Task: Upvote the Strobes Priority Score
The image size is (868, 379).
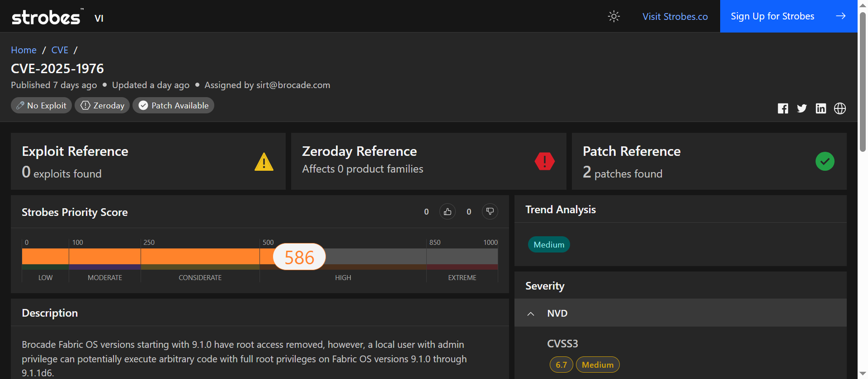Action: pos(448,211)
